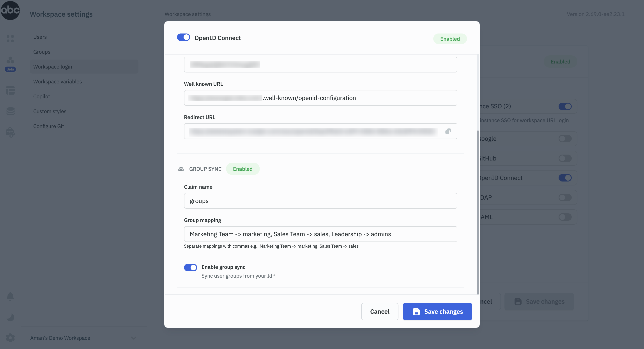Click Aman's Demo Workspace dropdown
The image size is (644, 349).
coord(82,338)
